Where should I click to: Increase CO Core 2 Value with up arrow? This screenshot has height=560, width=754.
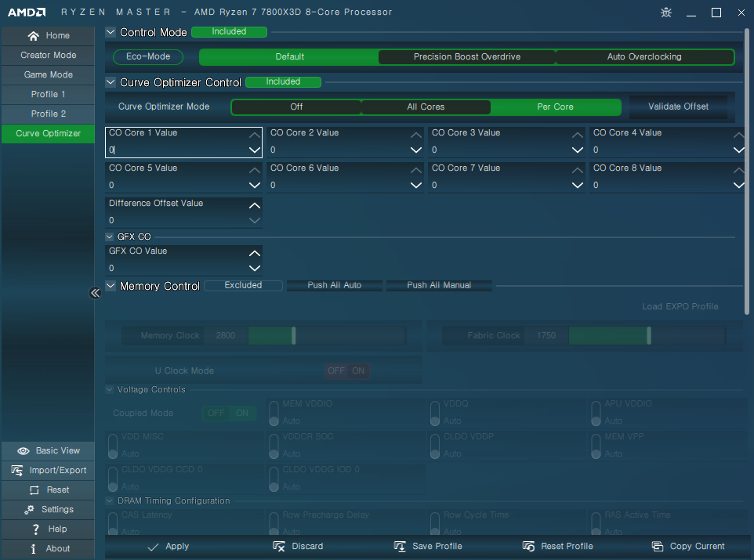416,135
